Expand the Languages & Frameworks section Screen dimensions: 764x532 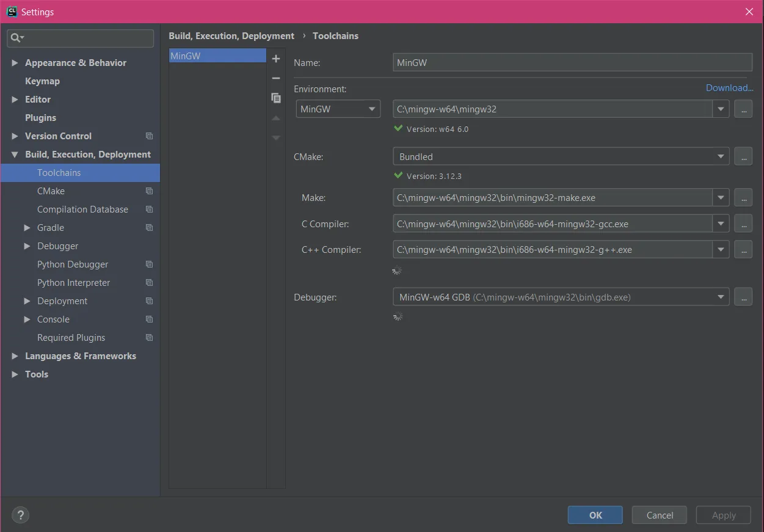15,356
